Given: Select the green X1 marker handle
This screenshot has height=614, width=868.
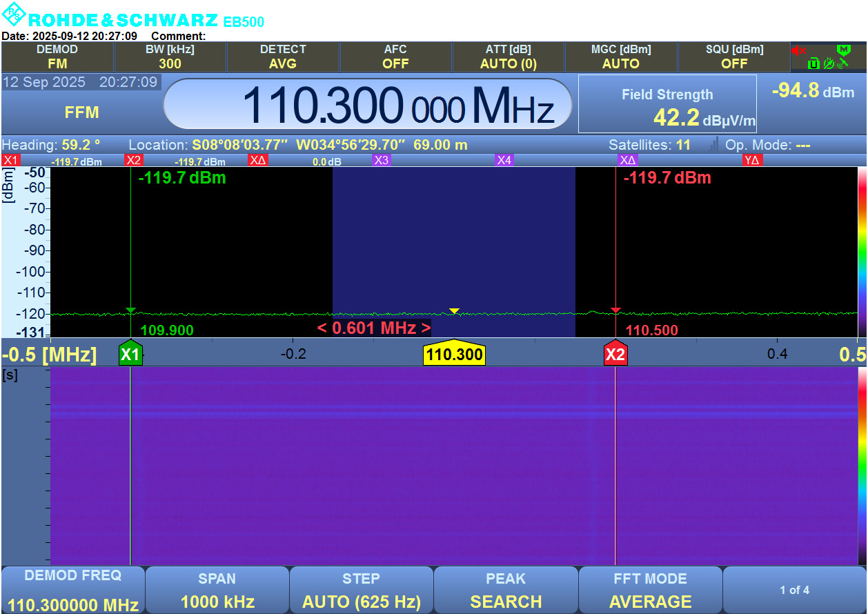Looking at the screenshot, I should coord(130,355).
